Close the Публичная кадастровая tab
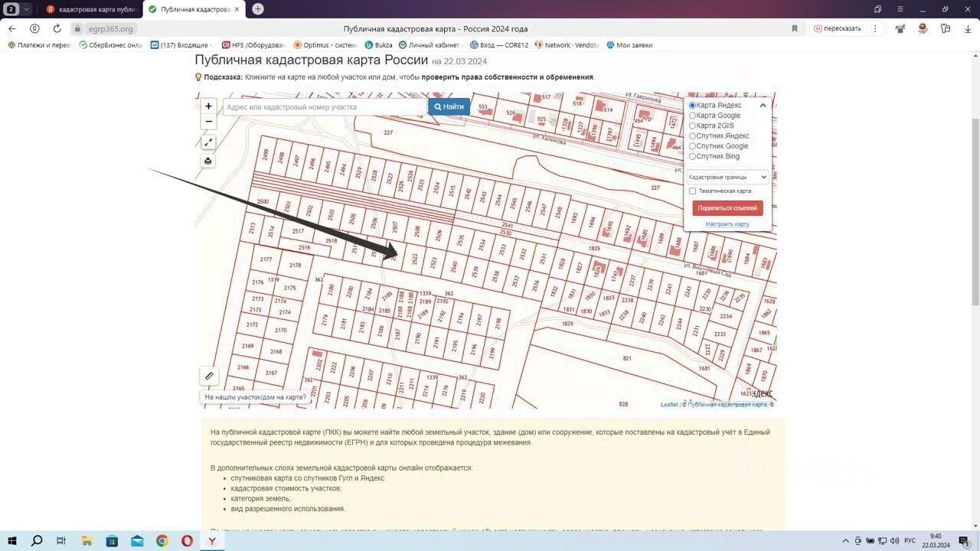The height and width of the screenshot is (551, 980). point(237,9)
